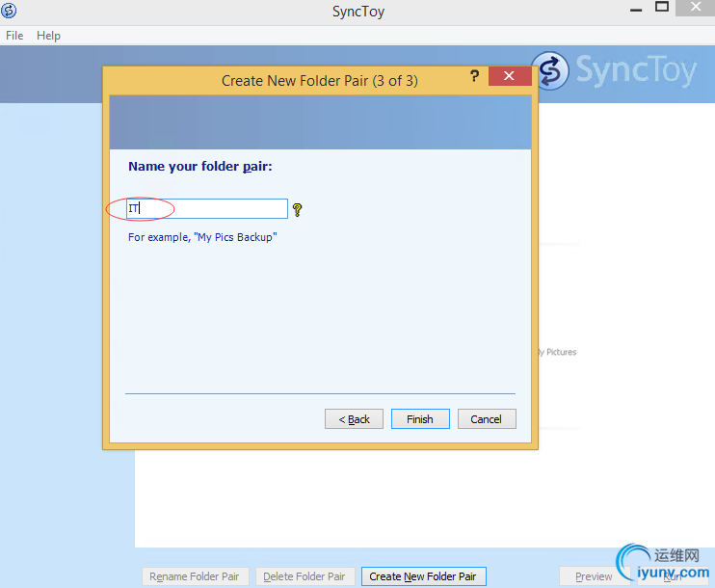
Task: Click the SyncToy logo in header banner
Action: tap(615, 70)
